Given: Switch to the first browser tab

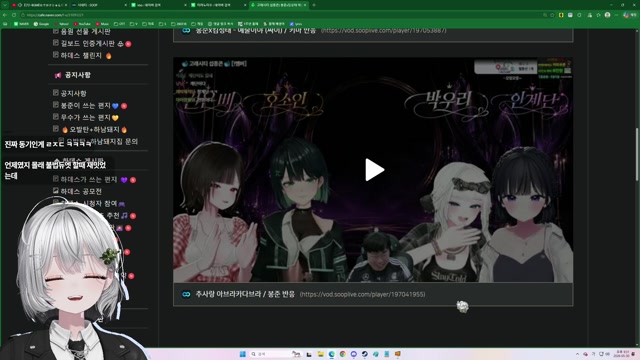Looking at the screenshot, I should 39,5.
